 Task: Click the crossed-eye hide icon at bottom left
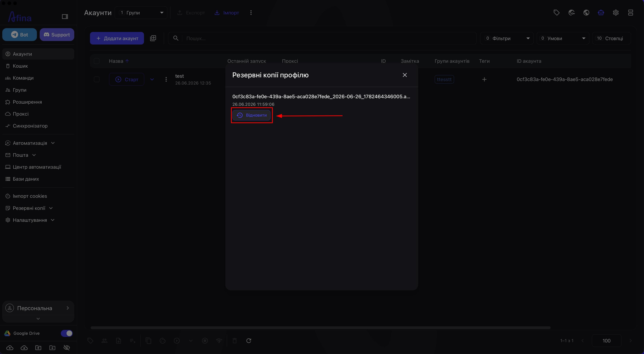[x=67, y=347]
